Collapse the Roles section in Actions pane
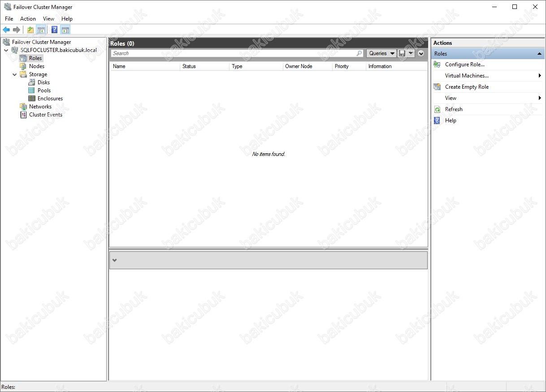546x392 pixels. pyautogui.click(x=539, y=54)
